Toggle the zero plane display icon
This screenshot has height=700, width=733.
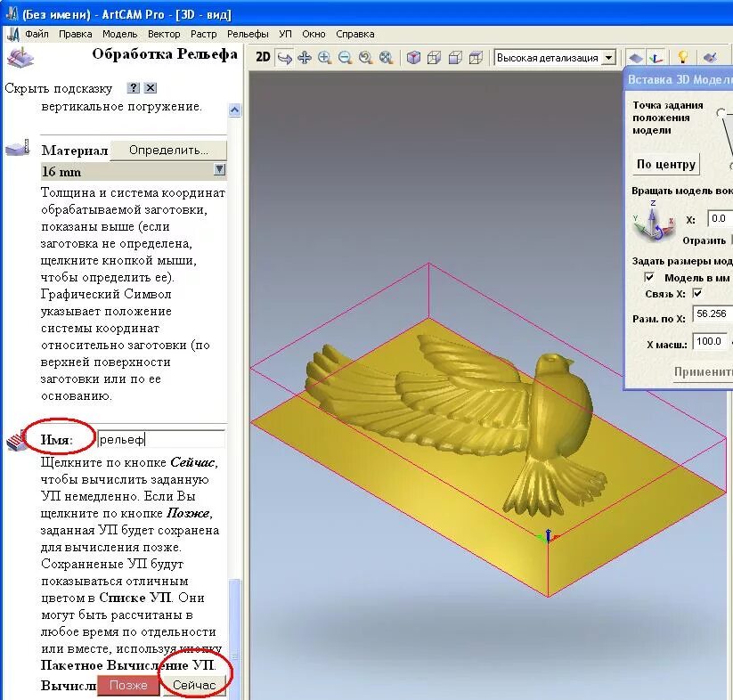635,58
